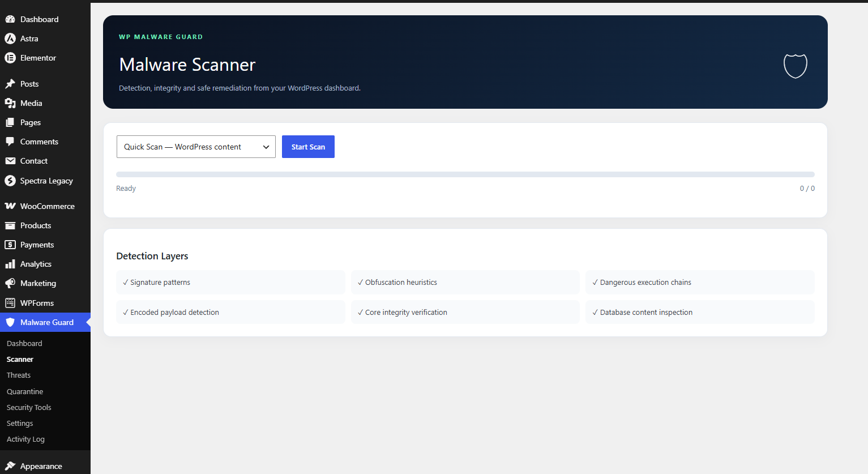
Task: Click the Ready status text
Action: (x=126, y=189)
